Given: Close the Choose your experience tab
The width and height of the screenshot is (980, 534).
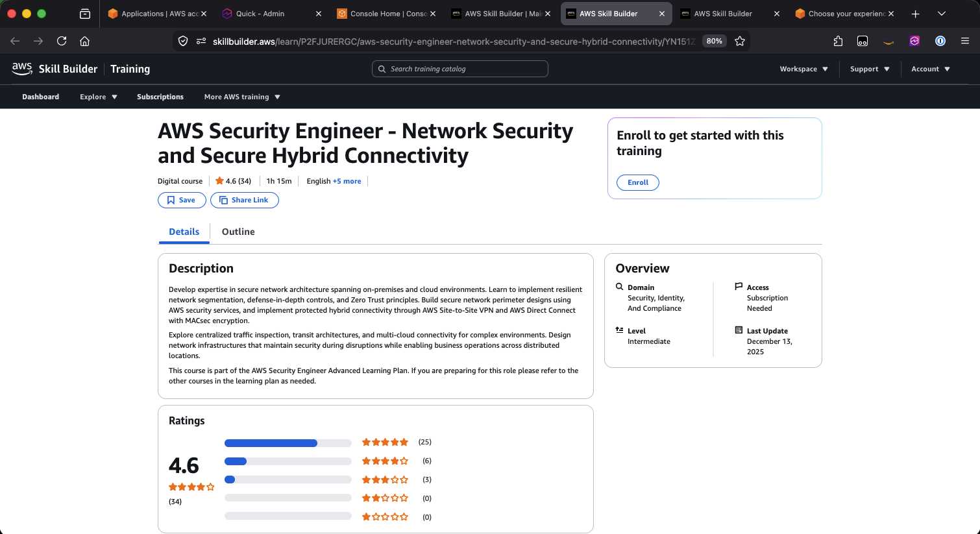Looking at the screenshot, I should (891, 14).
